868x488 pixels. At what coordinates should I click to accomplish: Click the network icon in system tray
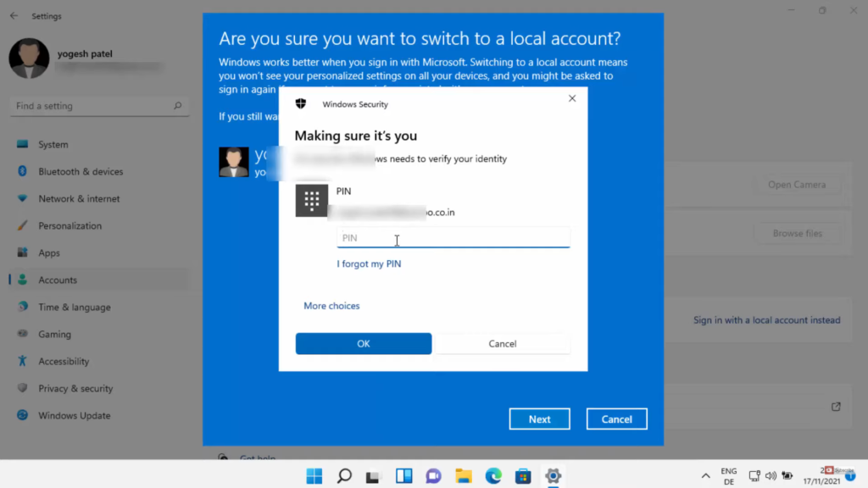(754, 476)
